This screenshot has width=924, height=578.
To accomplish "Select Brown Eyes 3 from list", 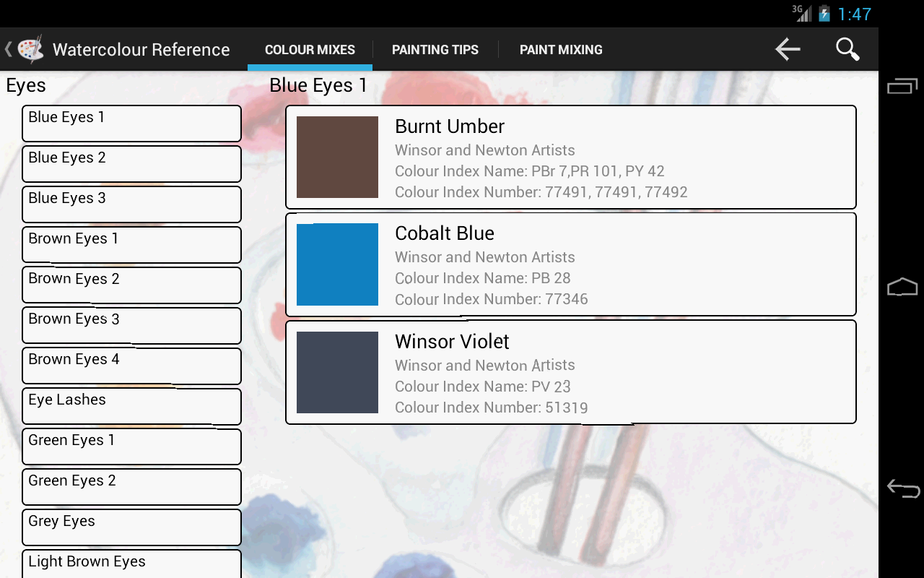I will (131, 326).
